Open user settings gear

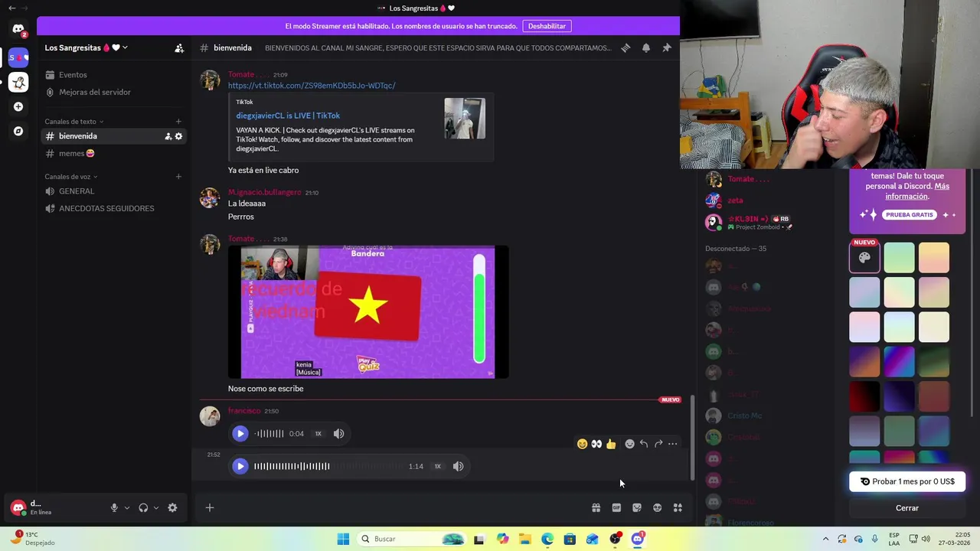click(172, 507)
